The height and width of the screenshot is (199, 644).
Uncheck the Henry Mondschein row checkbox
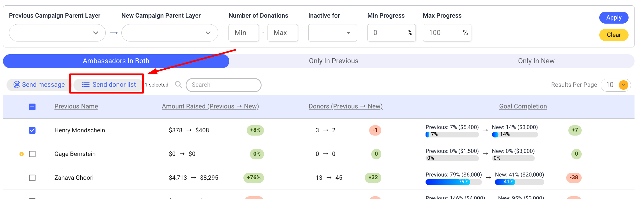[32, 130]
